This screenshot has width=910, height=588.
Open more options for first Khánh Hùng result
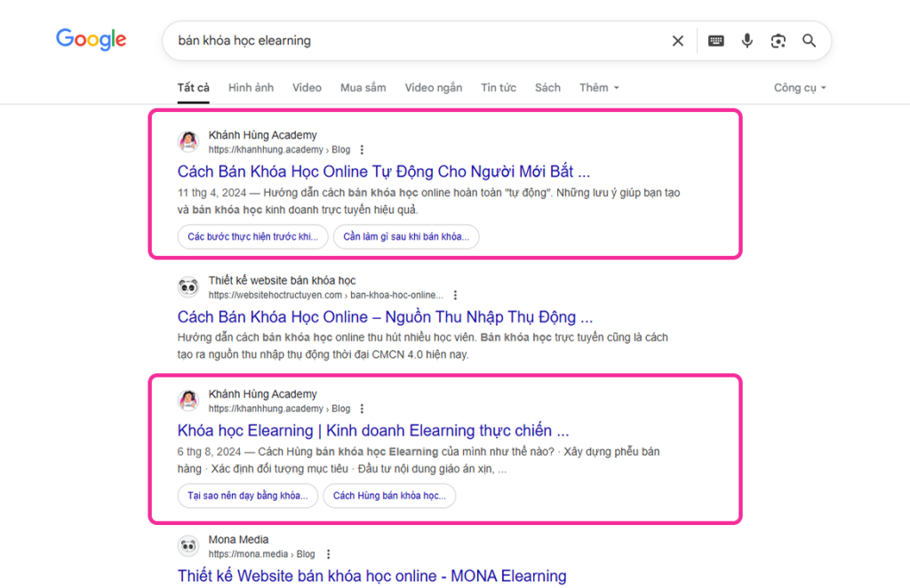point(362,149)
